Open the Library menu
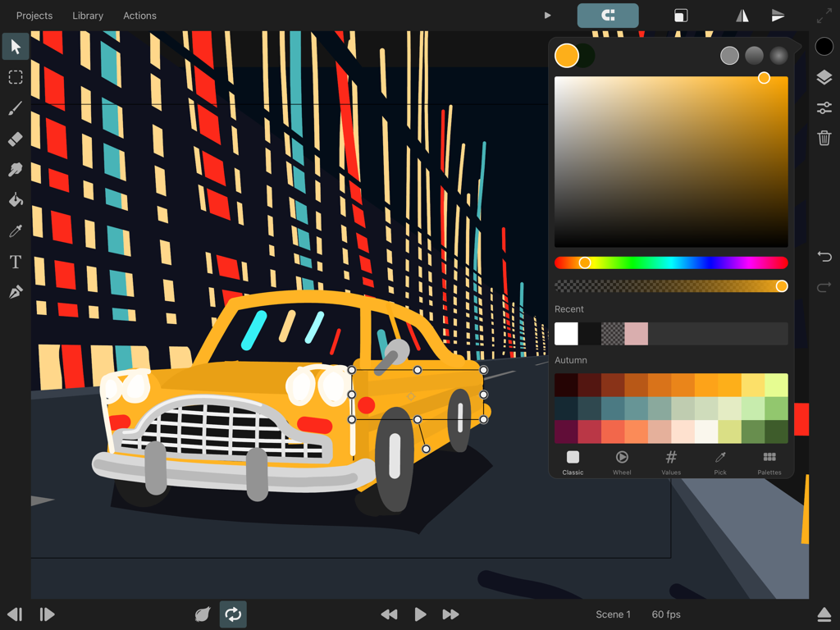Screen dimensions: 840x630 88,15
